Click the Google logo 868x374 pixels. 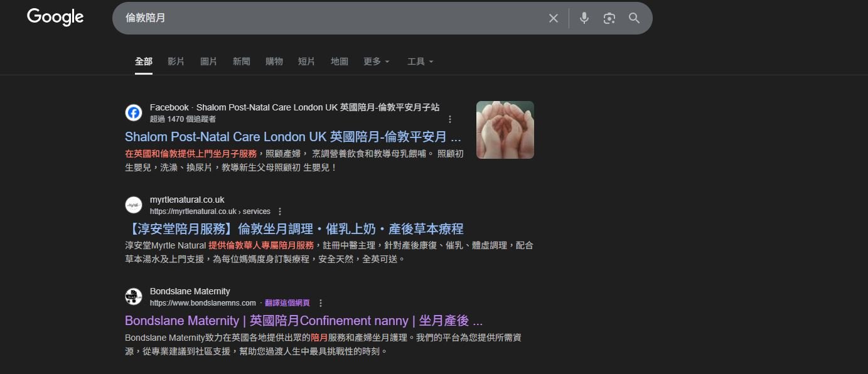[x=55, y=18]
